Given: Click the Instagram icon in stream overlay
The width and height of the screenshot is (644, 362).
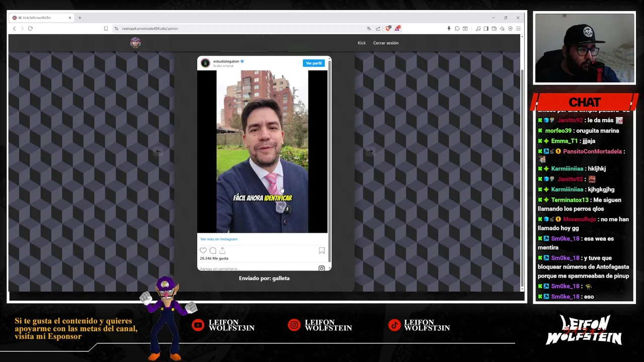Looking at the screenshot, I should [294, 325].
